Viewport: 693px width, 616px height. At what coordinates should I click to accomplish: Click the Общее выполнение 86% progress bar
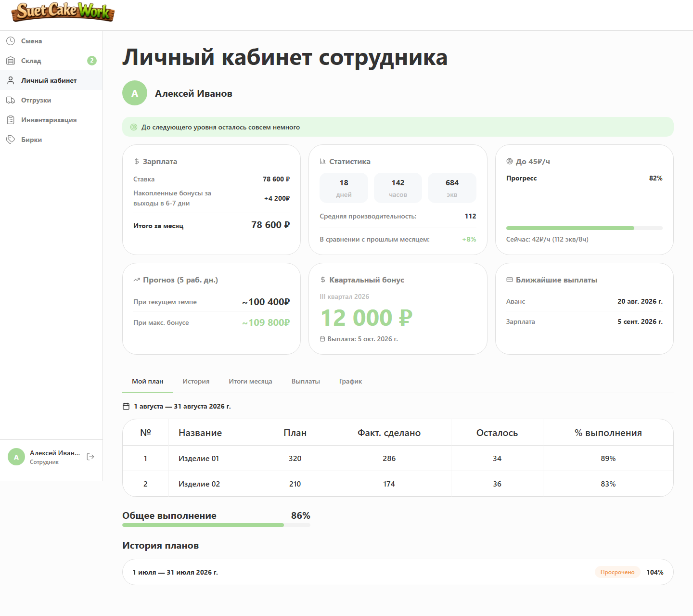click(x=216, y=525)
